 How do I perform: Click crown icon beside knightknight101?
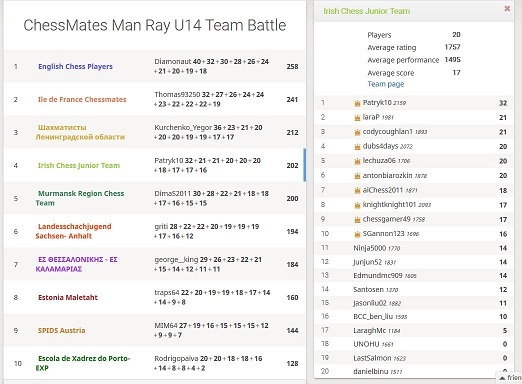(357, 205)
